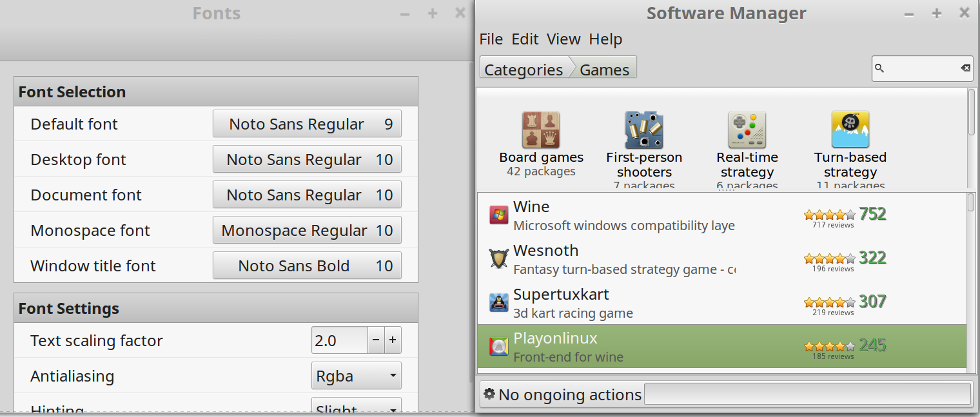The width and height of the screenshot is (980, 417).
Task: Click Playonlinux's star rating
Action: coord(830,346)
